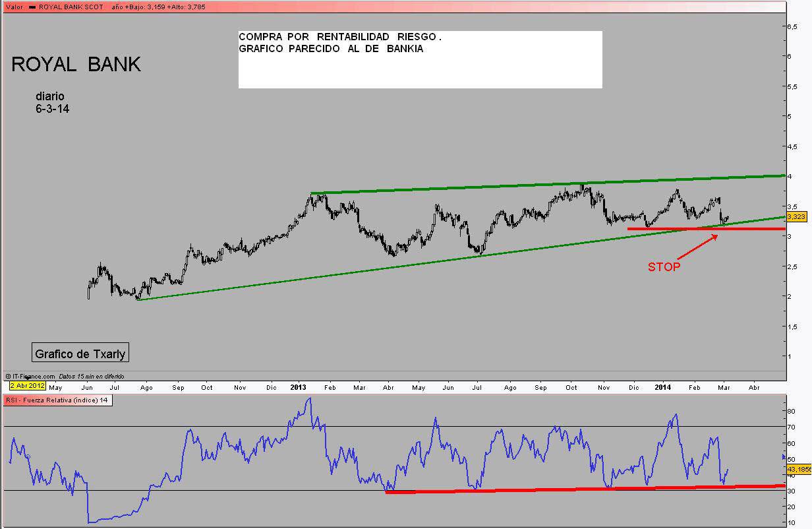Click ROYAL BANK SCOT name in header bar
The height and width of the screenshot is (529, 812).
coord(71,6)
